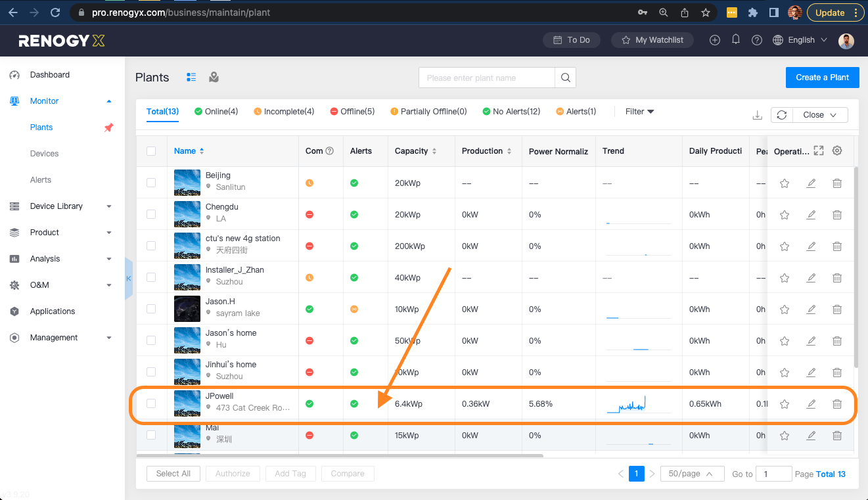The height and width of the screenshot is (500, 868).
Task: Check the Jason's home row checkbox
Action: [x=151, y=340]
